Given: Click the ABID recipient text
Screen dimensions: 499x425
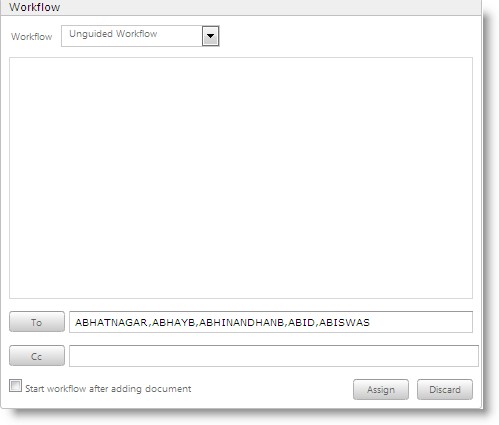Looking at the screenshot, I should tap(301, 322).
